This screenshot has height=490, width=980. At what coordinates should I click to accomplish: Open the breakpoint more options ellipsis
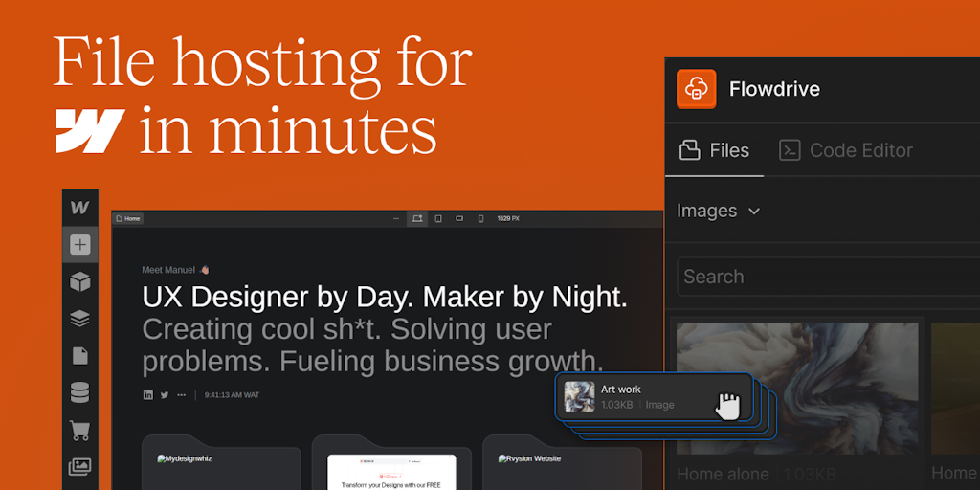pos(395,219)
